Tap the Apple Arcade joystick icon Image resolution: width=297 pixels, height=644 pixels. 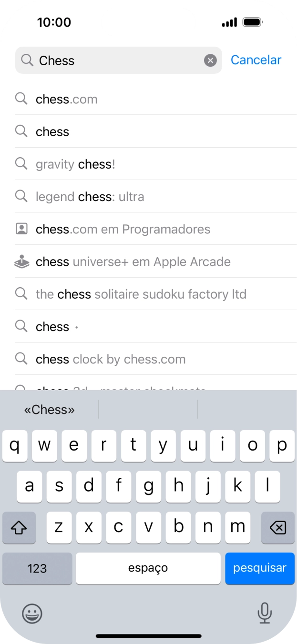pyautogui.click(x=21, y=262)
